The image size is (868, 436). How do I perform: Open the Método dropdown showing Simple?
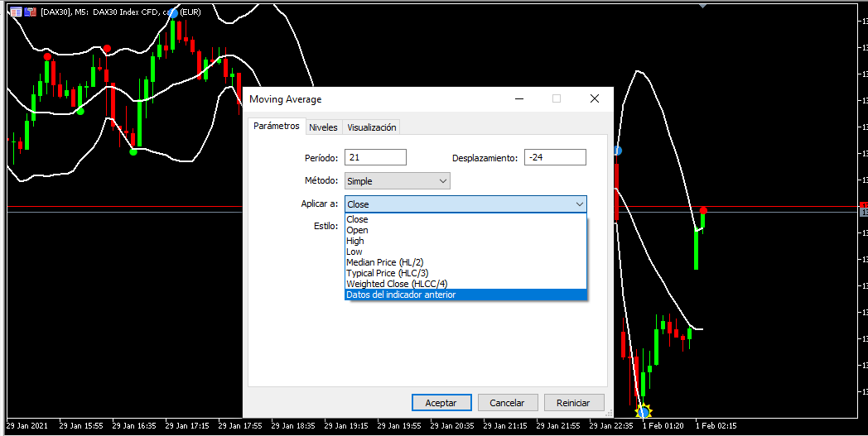click(x=398, y=181)
